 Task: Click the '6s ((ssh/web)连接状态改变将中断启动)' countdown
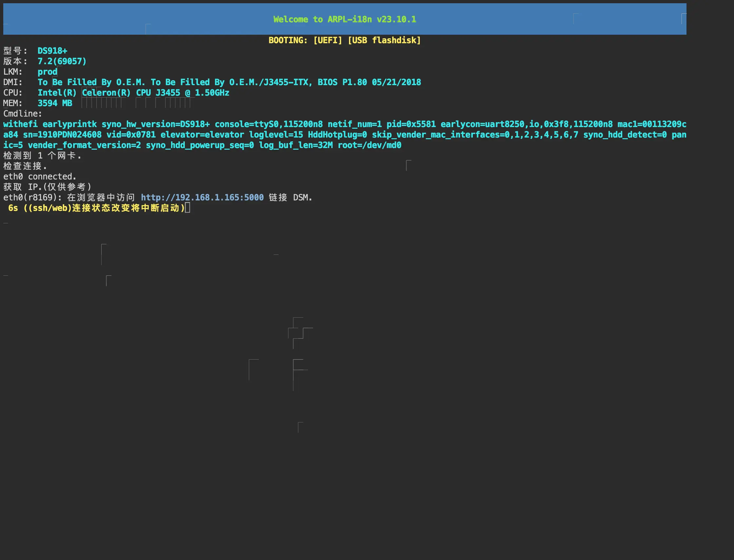coord(97,208)
